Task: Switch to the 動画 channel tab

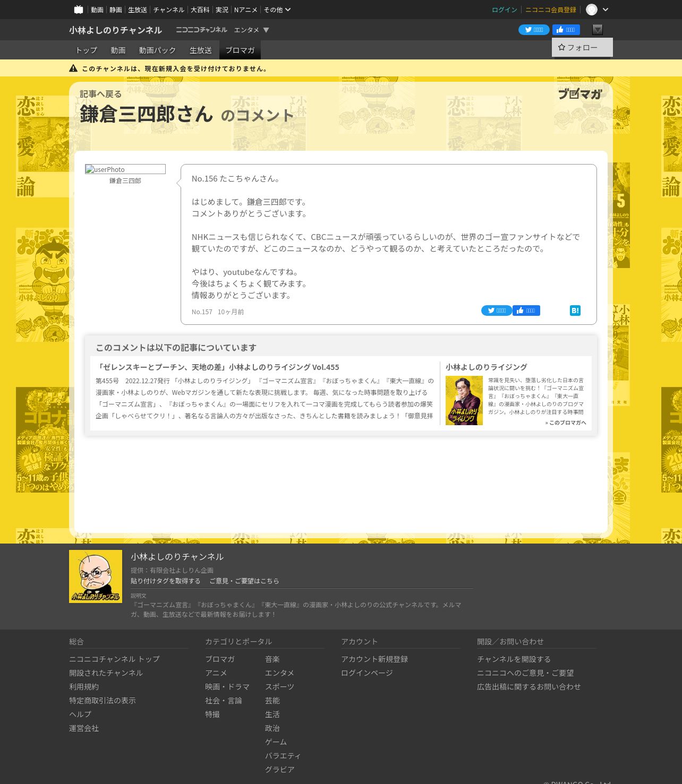Action: tap(118, 50)
